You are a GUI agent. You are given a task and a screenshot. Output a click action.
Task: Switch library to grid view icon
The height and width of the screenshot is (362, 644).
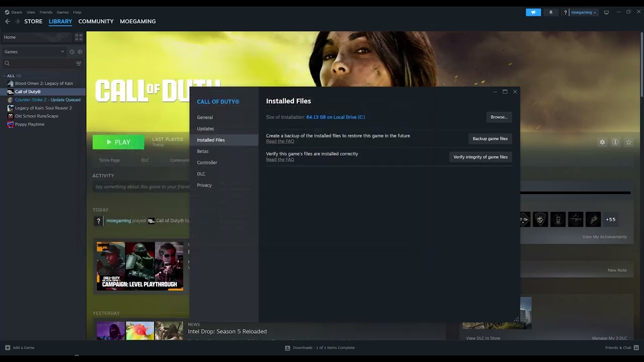point(78,37)
